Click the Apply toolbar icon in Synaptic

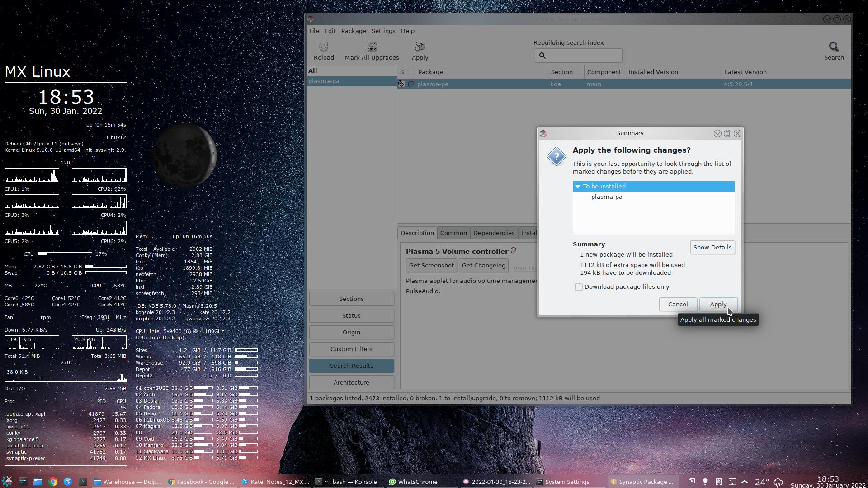(x=420, y=47)
